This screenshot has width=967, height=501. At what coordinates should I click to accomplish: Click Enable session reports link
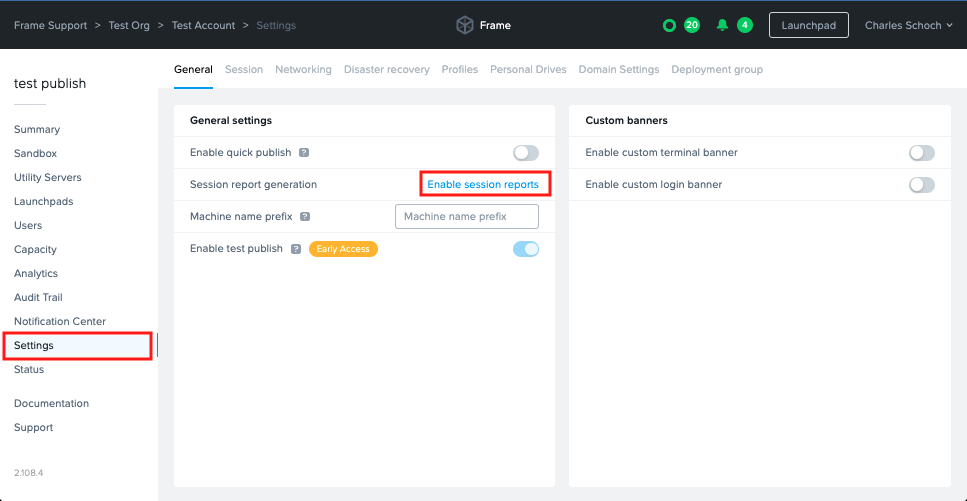tap(483, 184)
